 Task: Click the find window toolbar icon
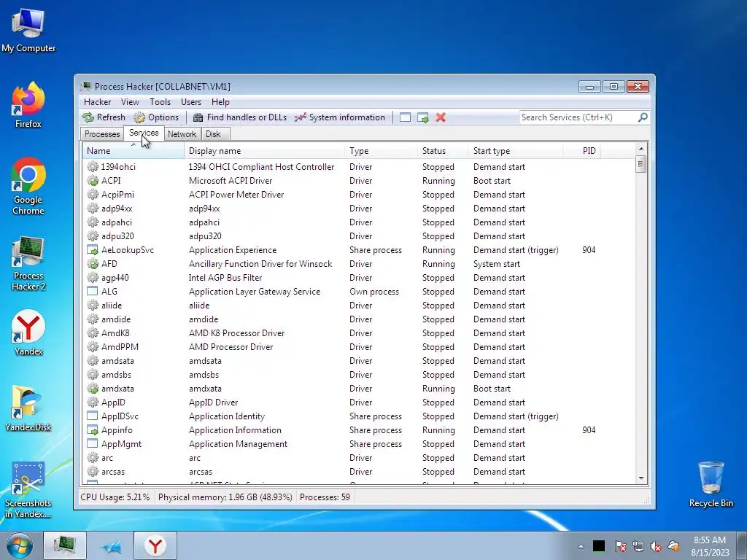click(405, 117)
